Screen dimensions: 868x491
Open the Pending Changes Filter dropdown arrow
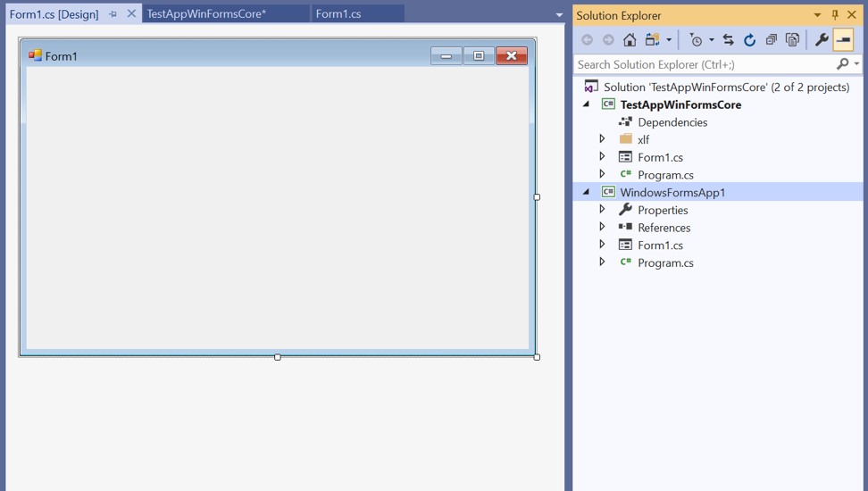click(x=712, y=40)
